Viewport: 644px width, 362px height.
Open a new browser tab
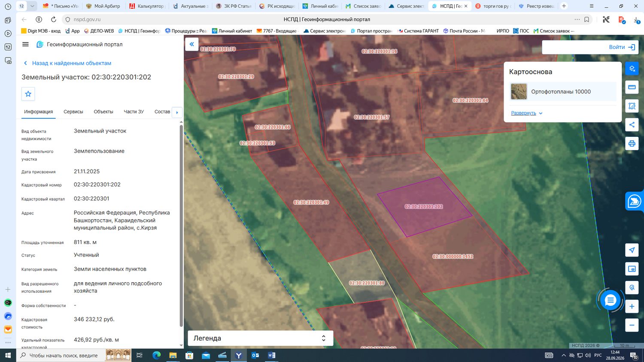(564, 6)
